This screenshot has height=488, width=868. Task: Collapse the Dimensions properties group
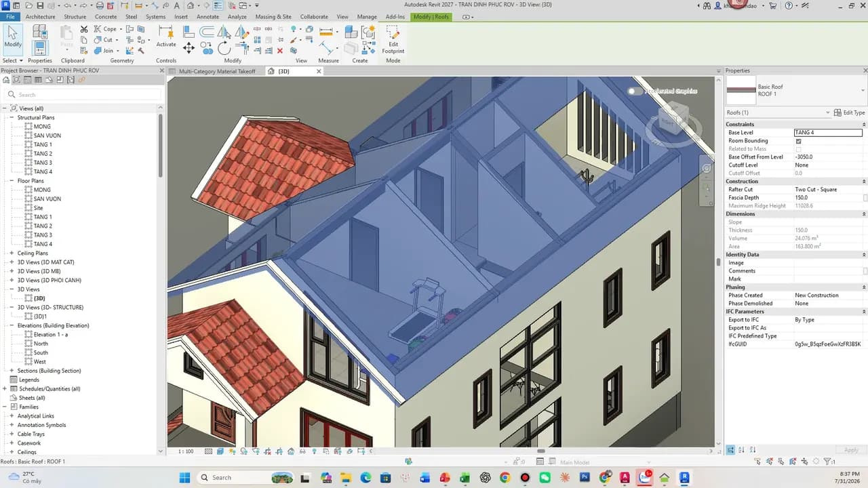click(863, 214)
